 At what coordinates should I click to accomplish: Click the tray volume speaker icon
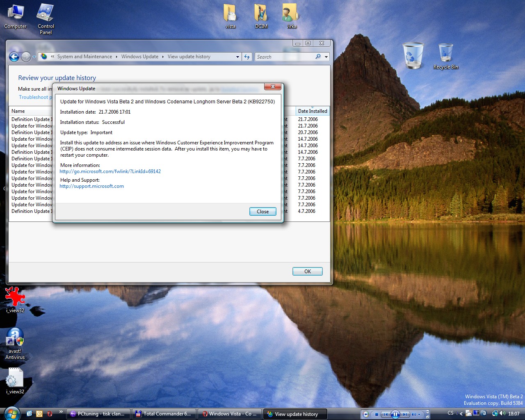click(502, 413)
